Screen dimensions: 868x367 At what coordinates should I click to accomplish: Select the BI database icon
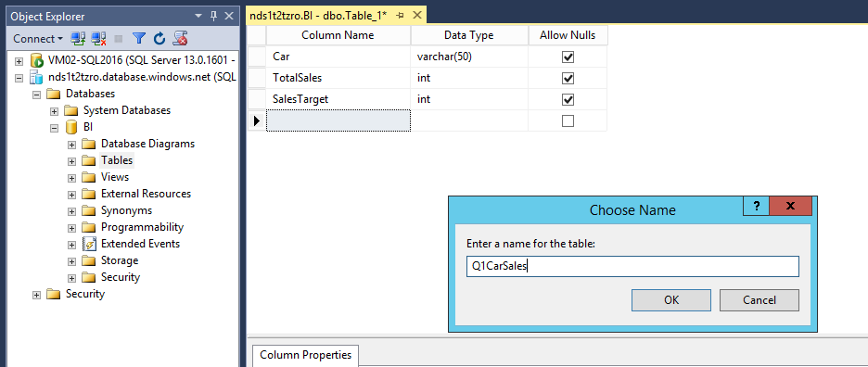click(70, 127)
